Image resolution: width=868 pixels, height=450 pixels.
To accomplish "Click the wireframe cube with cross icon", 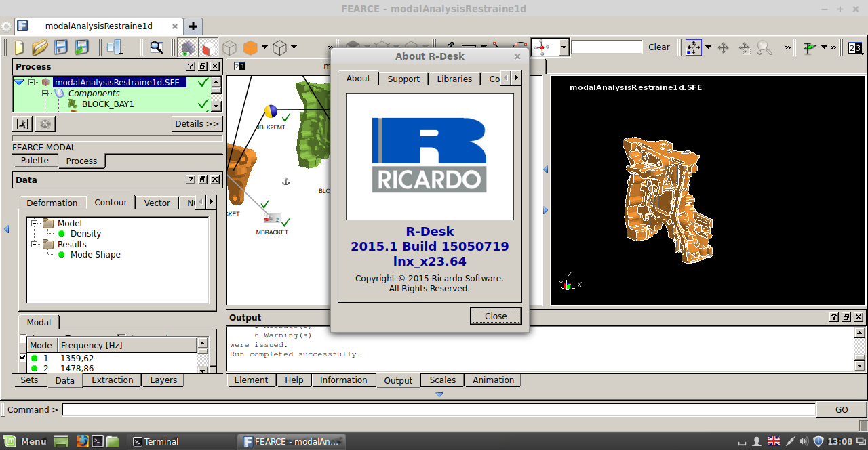I will pos(230,48).
